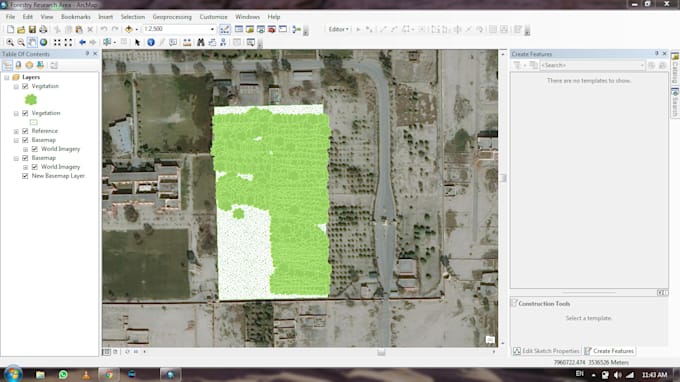Select the Identify tool
The width and height of the screenshot is (680, 382).
click(x=150, y=42)
